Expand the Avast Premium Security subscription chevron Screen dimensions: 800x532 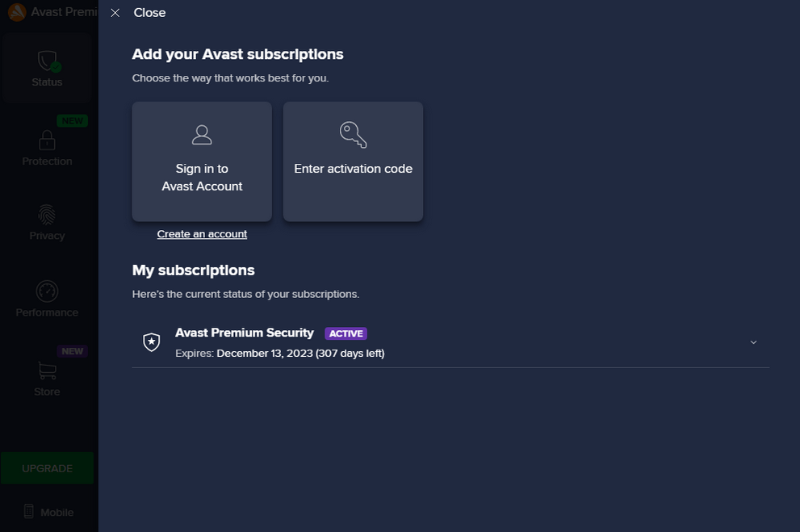point(753,342)
